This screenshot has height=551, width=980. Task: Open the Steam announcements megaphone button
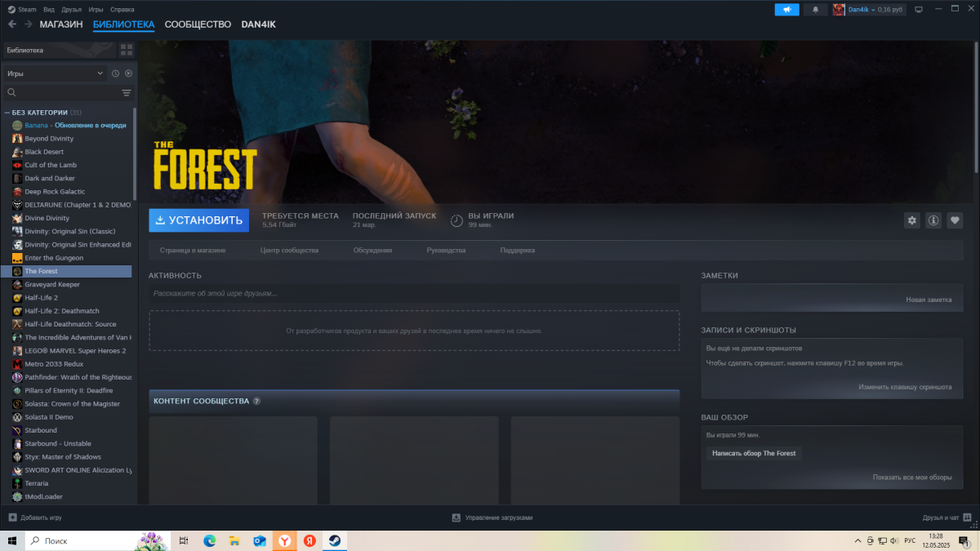point(787,9)
